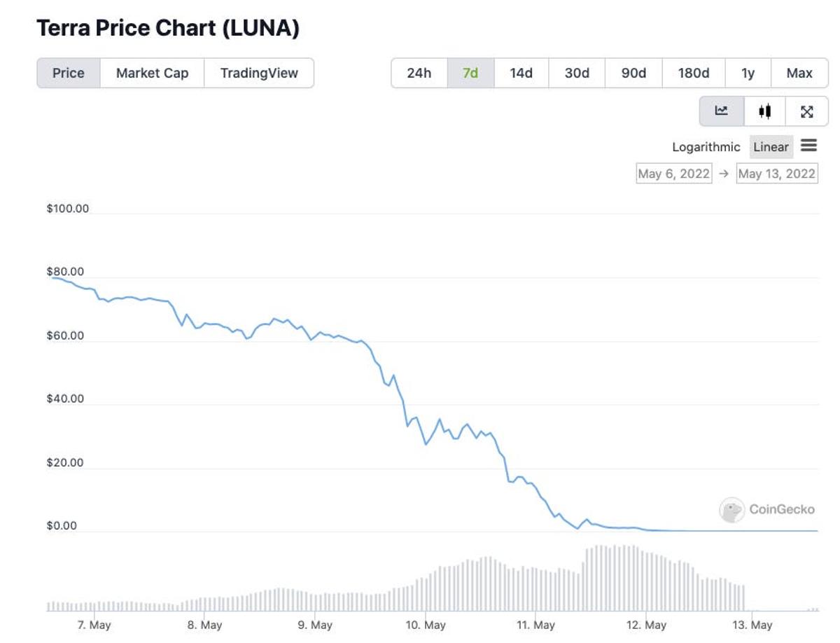840x643 pixels.
Task: Select the line chart view icon
Action: [x=723, y=111]
